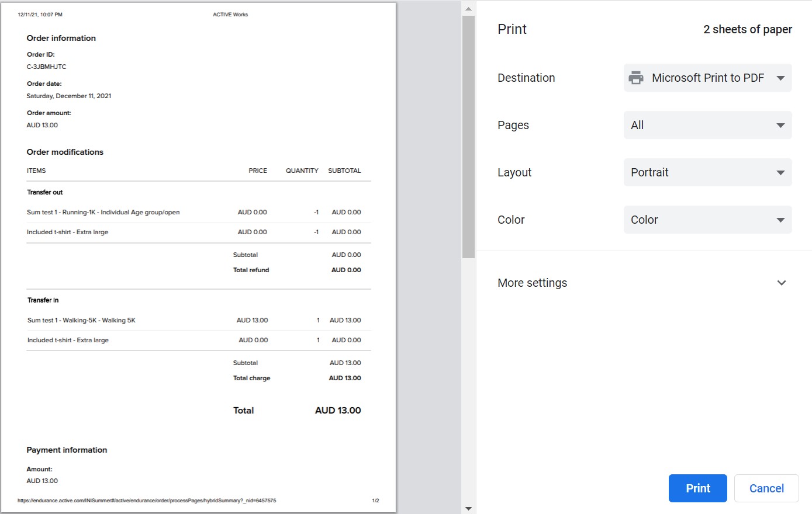Expand More settings using the chevron
The image size is (812, 514).
(x=781, y=283)
